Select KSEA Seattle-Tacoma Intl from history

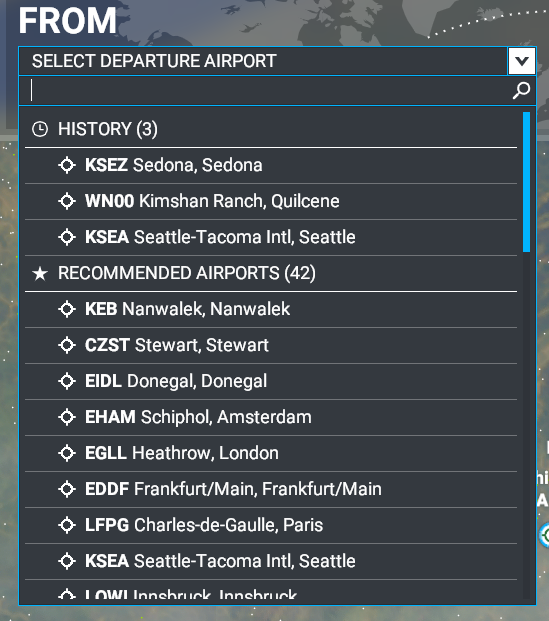tap(271, 237)
